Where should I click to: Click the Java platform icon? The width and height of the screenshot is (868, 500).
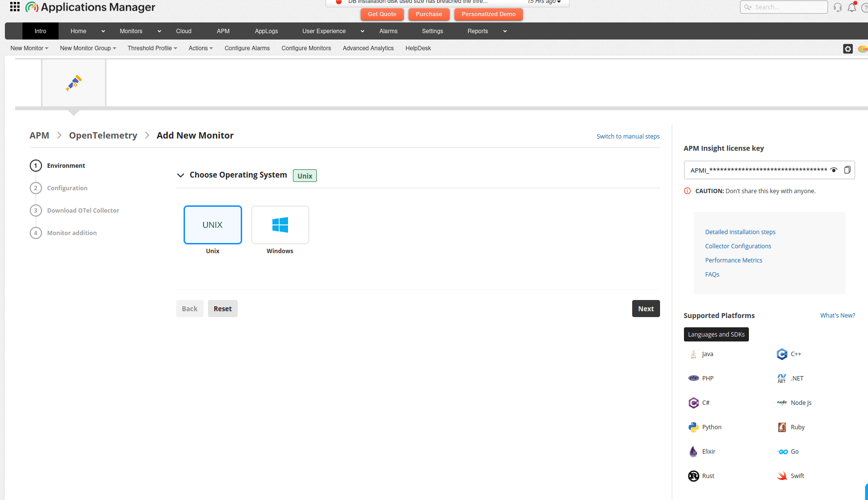[694, 354]
